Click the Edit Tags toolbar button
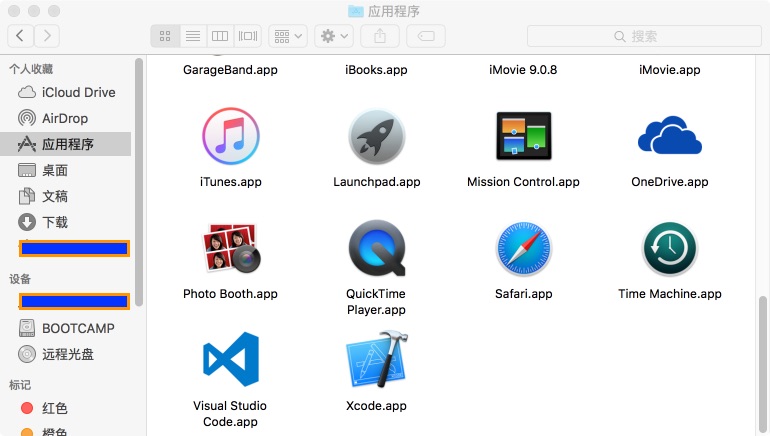770x436 pixels. click(426, 36)
